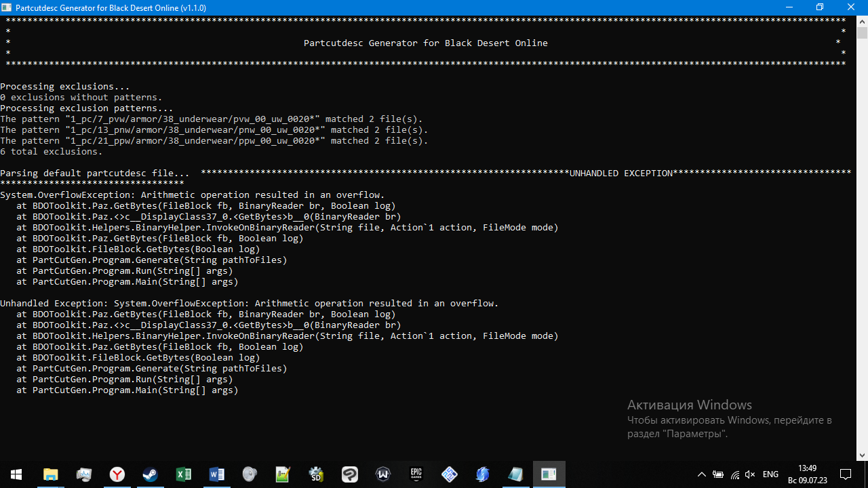Switch to Excel in the taskbar
Screen dimensions: 868x488
point(184,474)
